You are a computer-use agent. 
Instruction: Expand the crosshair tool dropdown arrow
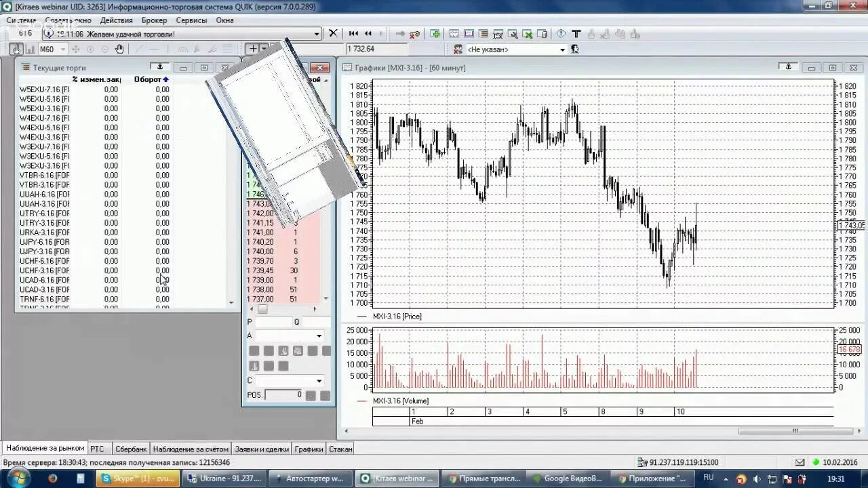coord(264,49)
